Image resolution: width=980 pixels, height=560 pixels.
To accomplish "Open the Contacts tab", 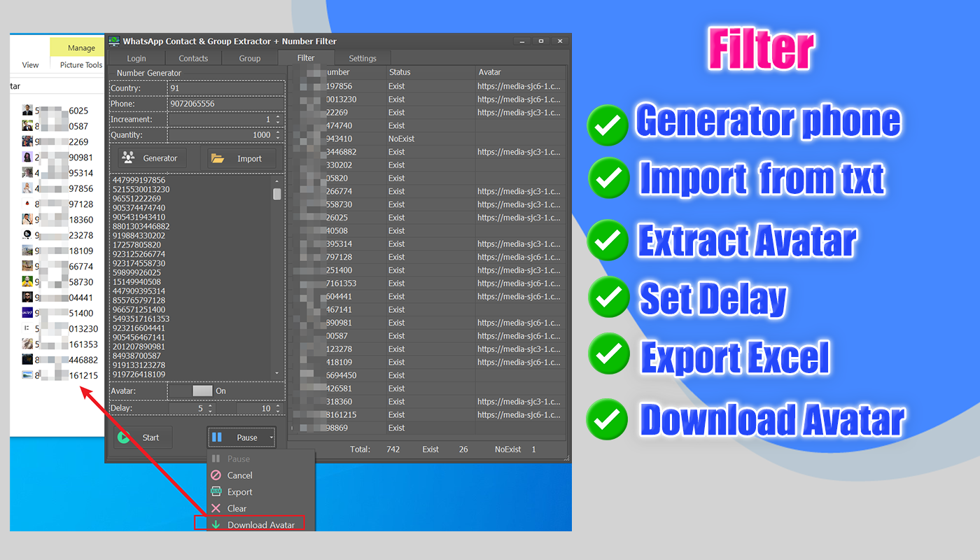I will pyautogui.click(x=193, y=58).
